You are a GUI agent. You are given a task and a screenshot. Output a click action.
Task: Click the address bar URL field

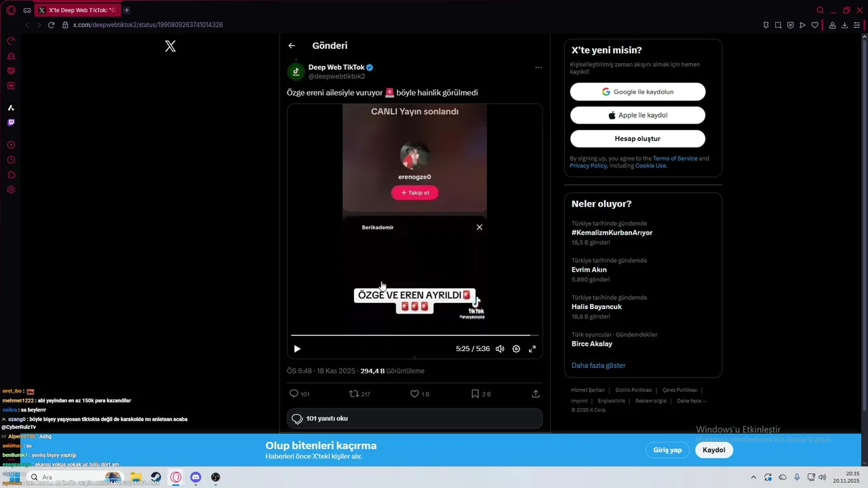148,25
